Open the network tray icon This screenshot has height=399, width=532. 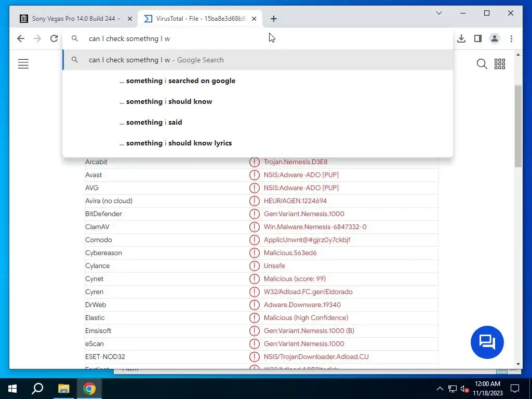(453, 389)
